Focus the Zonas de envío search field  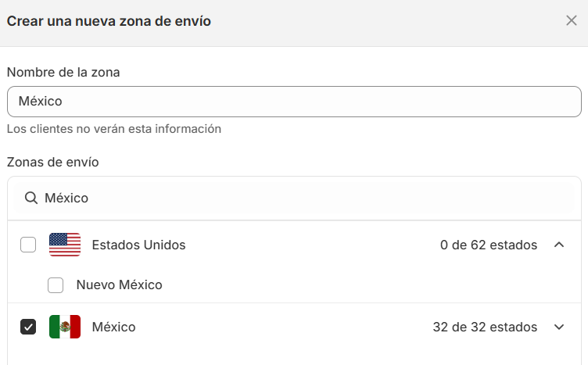click(x=294, y=198)
